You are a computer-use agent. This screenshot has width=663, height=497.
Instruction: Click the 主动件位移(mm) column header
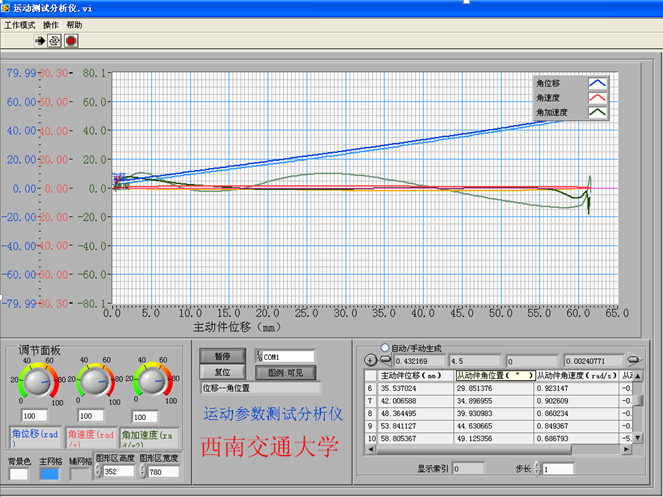click(x=415, y=375)
